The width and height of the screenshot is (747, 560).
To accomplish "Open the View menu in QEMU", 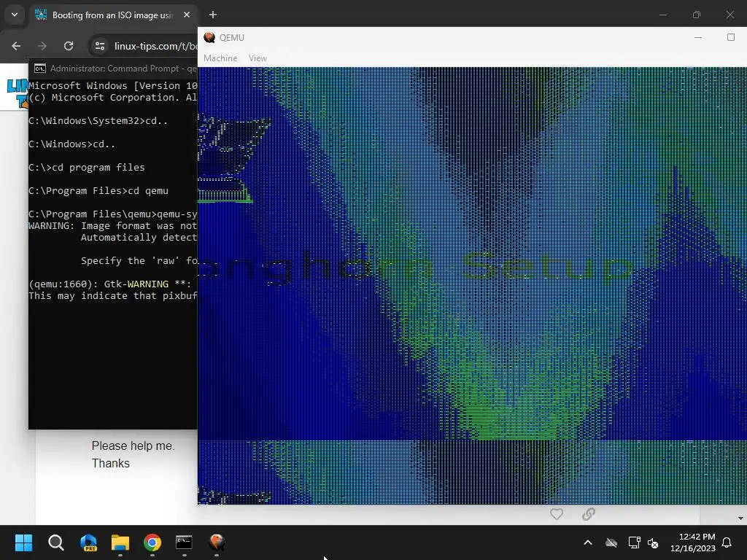I will (258, 58).
